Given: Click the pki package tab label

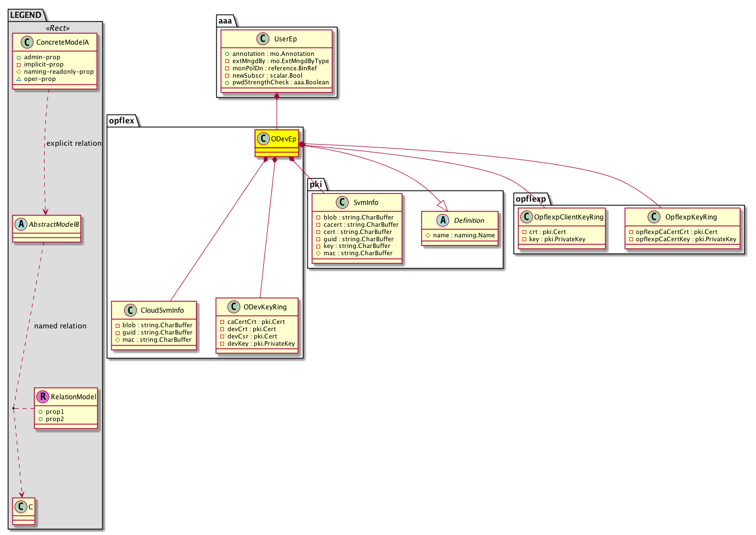Looking at the screenshot, I should tap(316, 184).
